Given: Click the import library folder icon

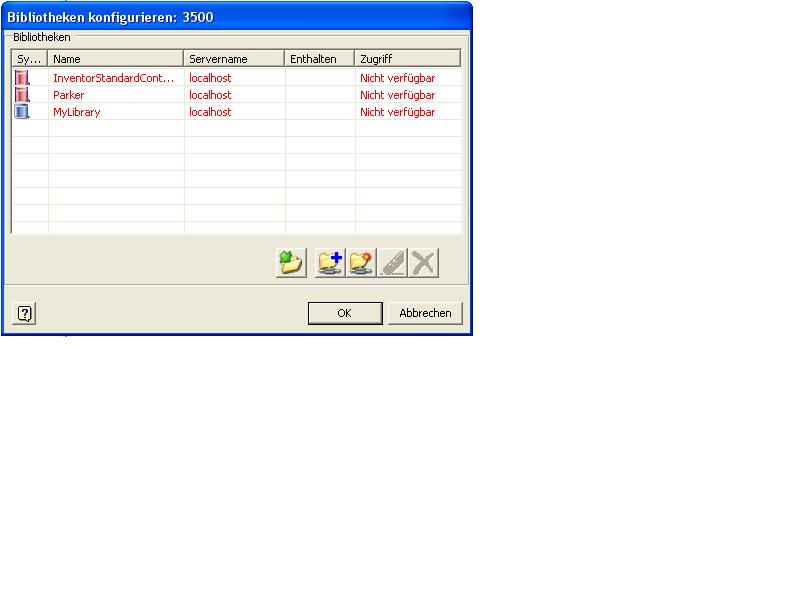Looking at the screenshot, I should point(291,263).
